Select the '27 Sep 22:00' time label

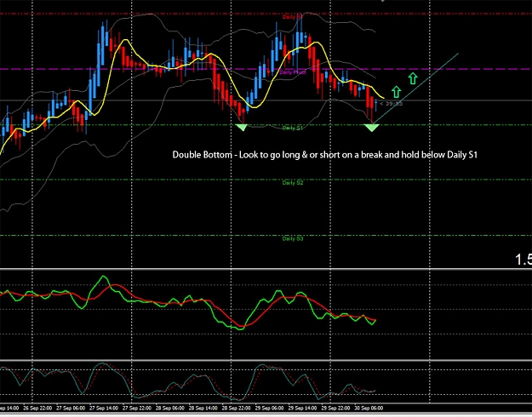point(137,408)
